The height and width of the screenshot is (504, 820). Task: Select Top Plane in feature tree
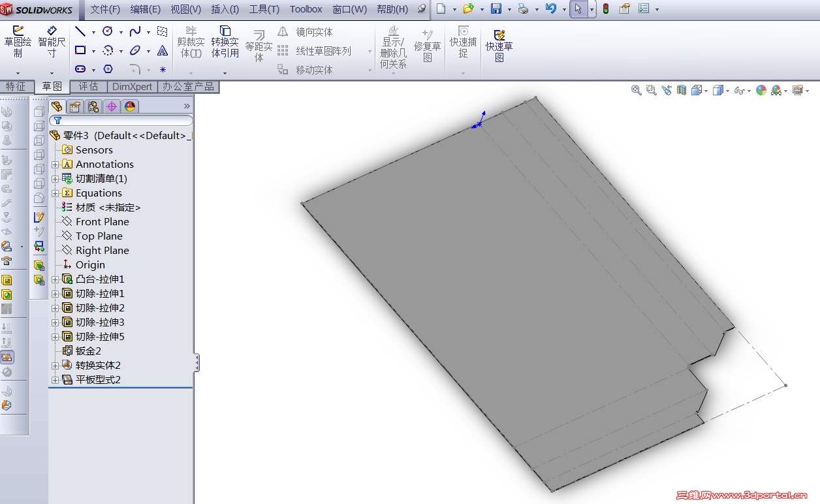point(92,236)
